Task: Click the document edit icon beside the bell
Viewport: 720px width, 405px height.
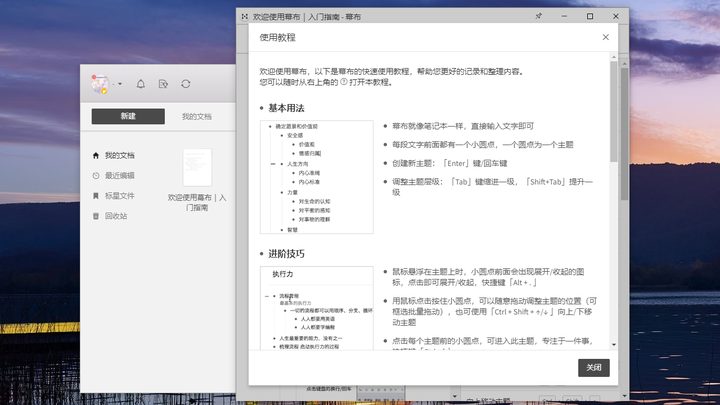Action: click(x=163, y=84)
